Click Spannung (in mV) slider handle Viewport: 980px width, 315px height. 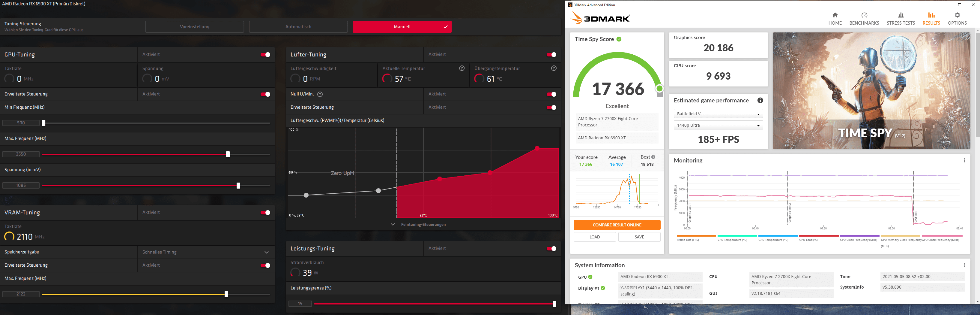238,186
